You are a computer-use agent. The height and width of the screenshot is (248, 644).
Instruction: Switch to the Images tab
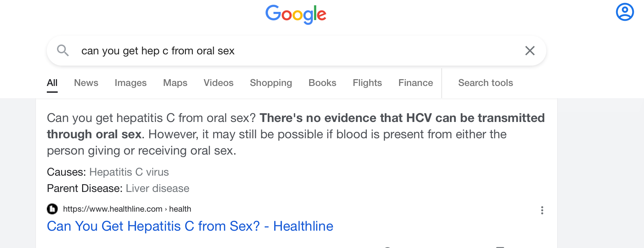click(131, 83)
